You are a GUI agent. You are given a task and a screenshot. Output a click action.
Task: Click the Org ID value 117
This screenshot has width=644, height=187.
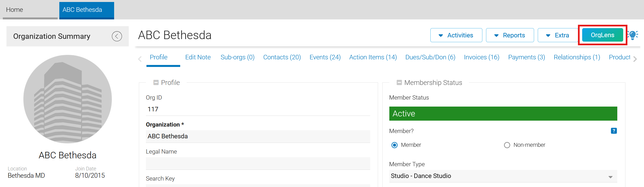tap(153, 109)
